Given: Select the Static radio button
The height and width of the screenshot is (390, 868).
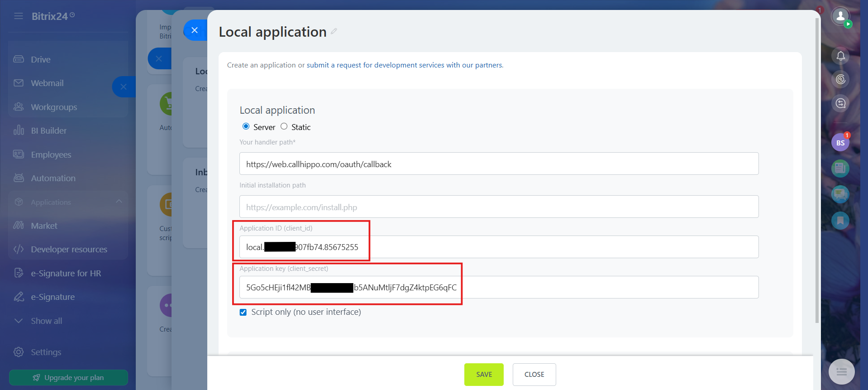Looking at the screenshot, I should point(284,126).
